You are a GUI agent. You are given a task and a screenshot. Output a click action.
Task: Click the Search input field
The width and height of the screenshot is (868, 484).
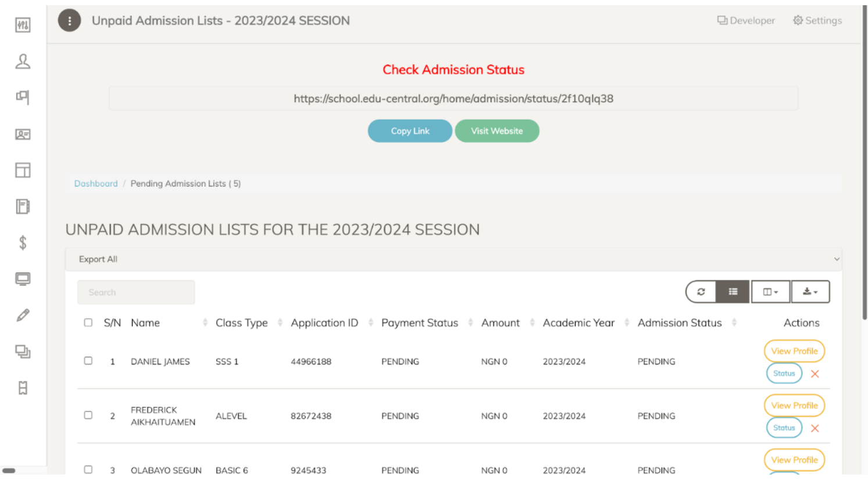coord(136,292)
